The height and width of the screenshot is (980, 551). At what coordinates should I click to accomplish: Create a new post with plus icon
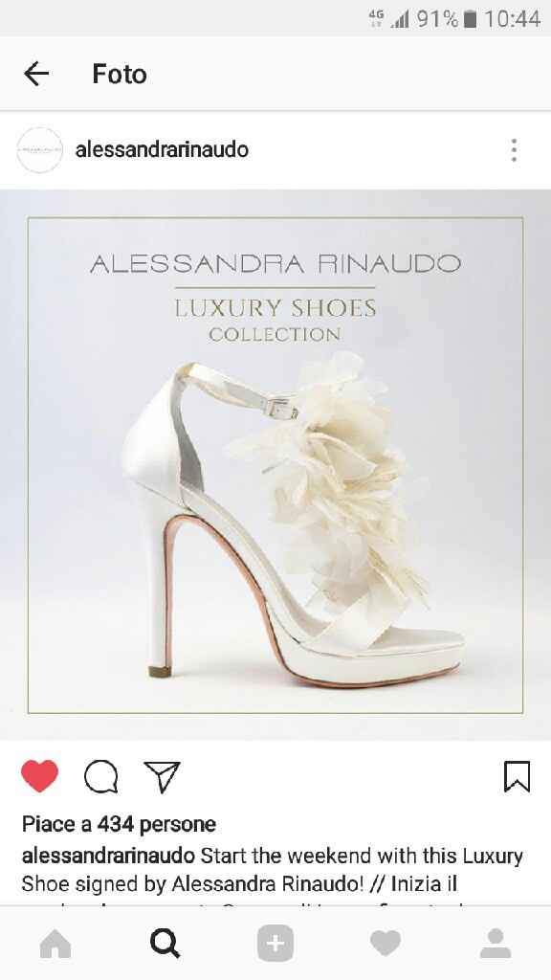(x=275, y=944)
